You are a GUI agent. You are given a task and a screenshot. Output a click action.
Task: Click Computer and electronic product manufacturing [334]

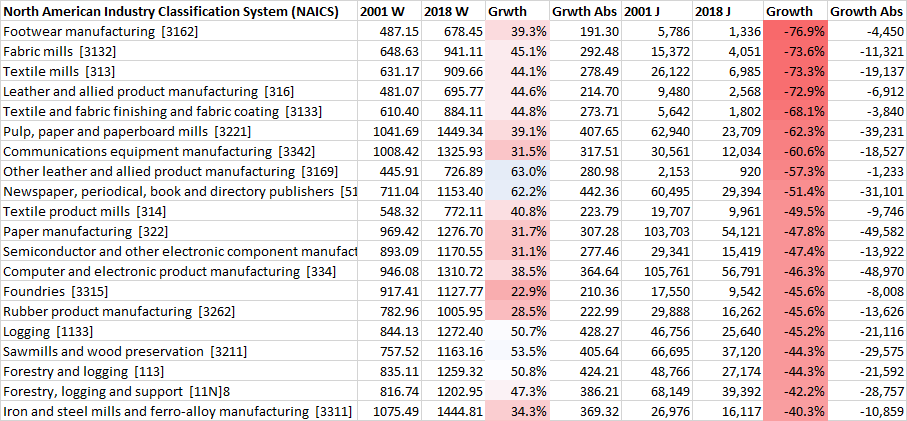[x=179, y=271]
